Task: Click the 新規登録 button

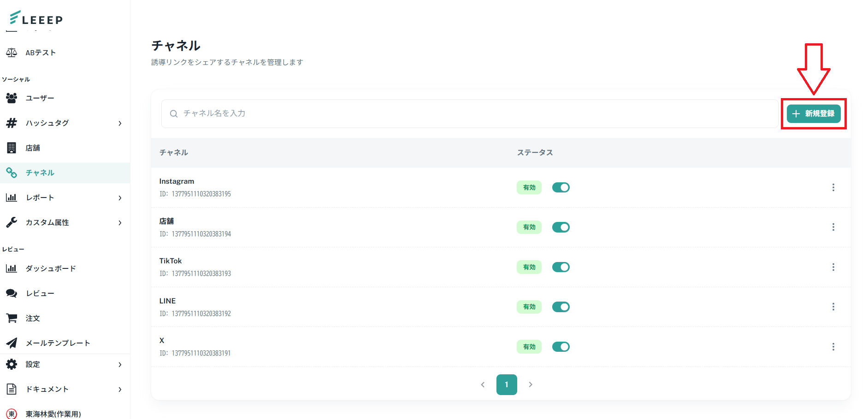Action: [x=814, y=114]
